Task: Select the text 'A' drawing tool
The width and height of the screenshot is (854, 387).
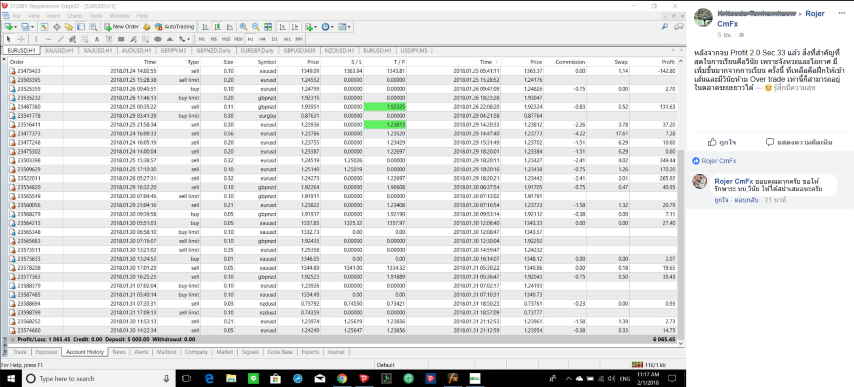Action: pyautogui.click(x=97, y=39)
